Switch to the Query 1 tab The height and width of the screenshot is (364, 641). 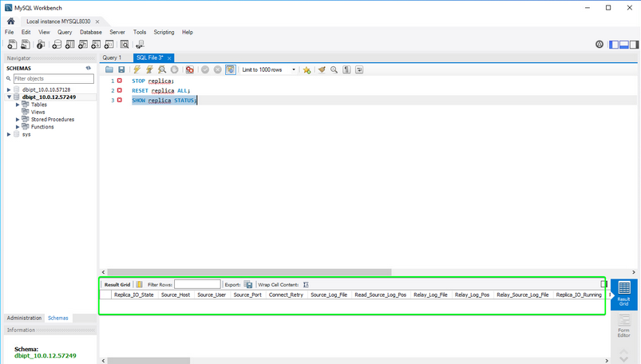(112, 57)
